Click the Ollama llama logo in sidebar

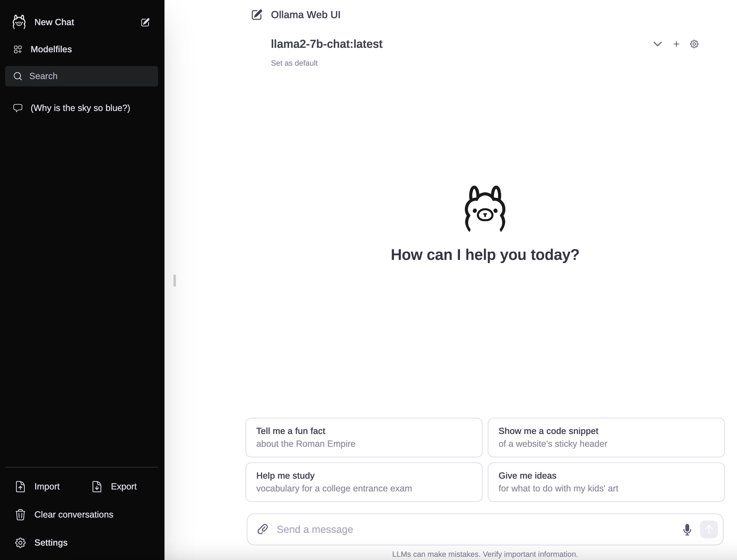(x=19, y=22)
